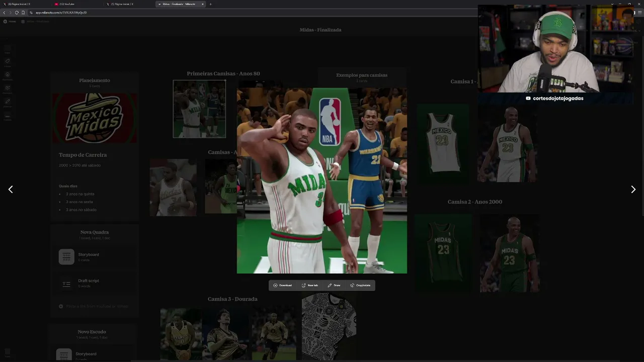The image size is (644, 362).
Task: Click the Mexico Midas logo image
Action: pos(95,118)
